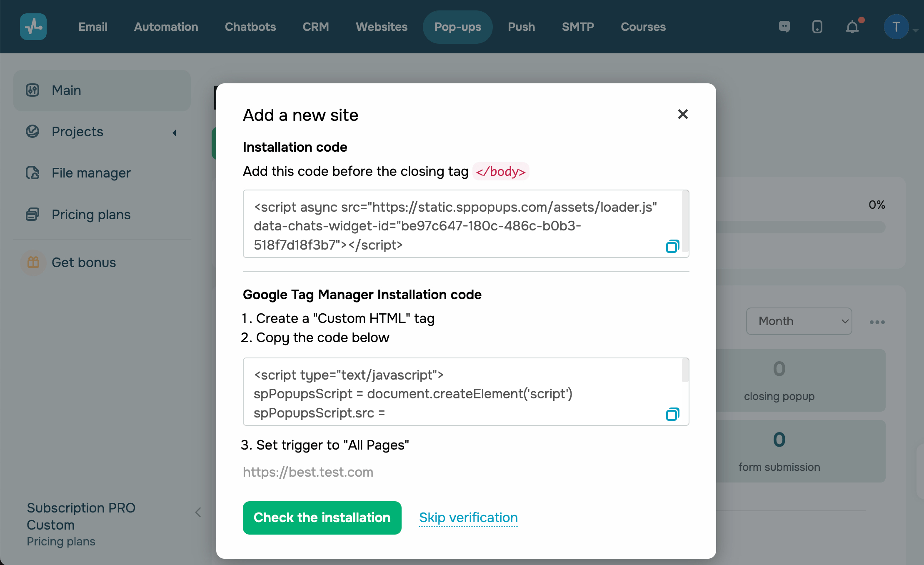Collapse the sidebar with the chevron
This screenshot has width=924, height=565.
pos(198,512)
